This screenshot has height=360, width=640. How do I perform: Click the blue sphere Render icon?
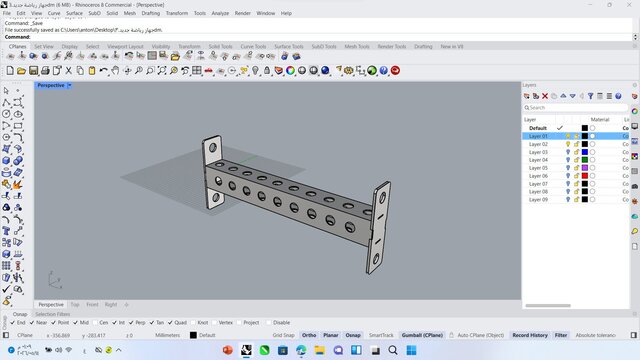tap(325, 71)
